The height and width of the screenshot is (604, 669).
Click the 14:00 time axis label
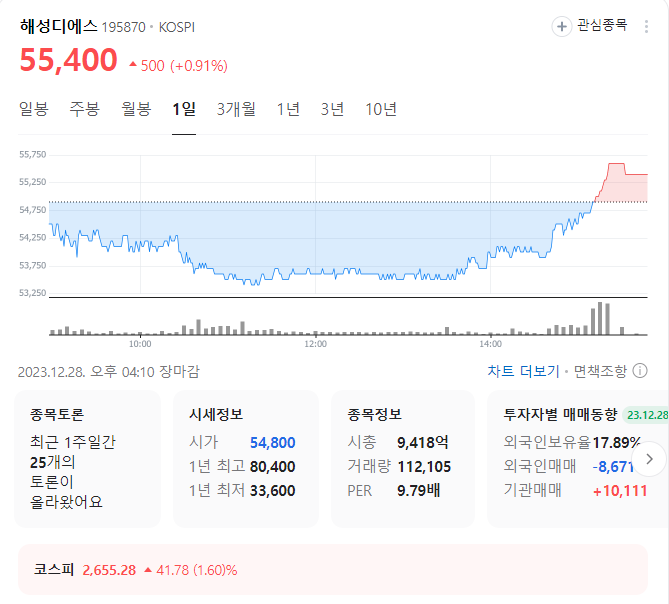tap(490, 344)
